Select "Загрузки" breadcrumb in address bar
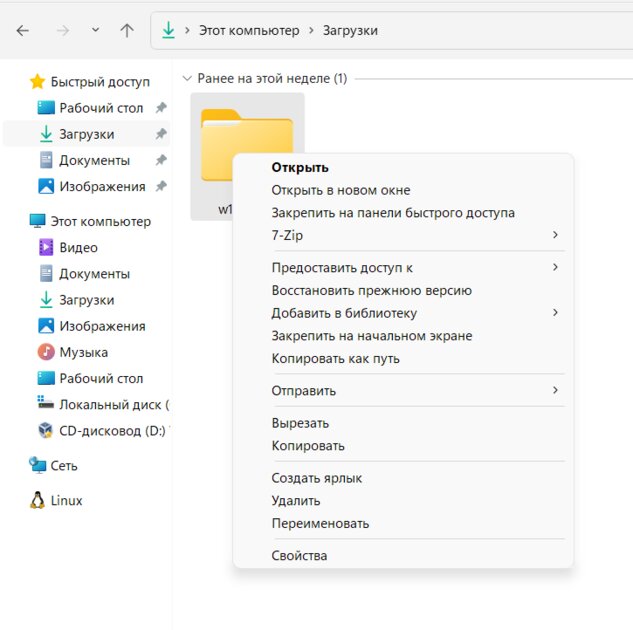The width and height of the screenshot is (633, 630). point(350,30)
